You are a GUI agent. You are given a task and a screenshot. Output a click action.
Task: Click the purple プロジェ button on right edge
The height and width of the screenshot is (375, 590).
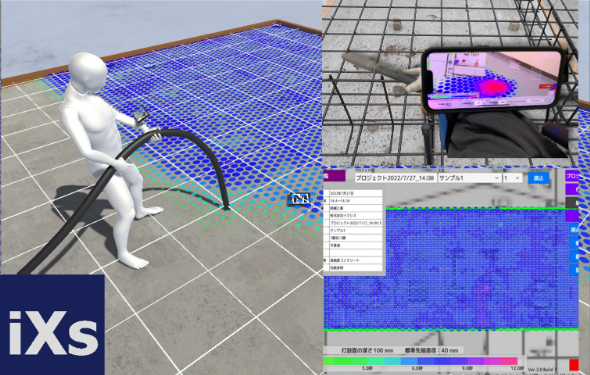tap(572, 176)
